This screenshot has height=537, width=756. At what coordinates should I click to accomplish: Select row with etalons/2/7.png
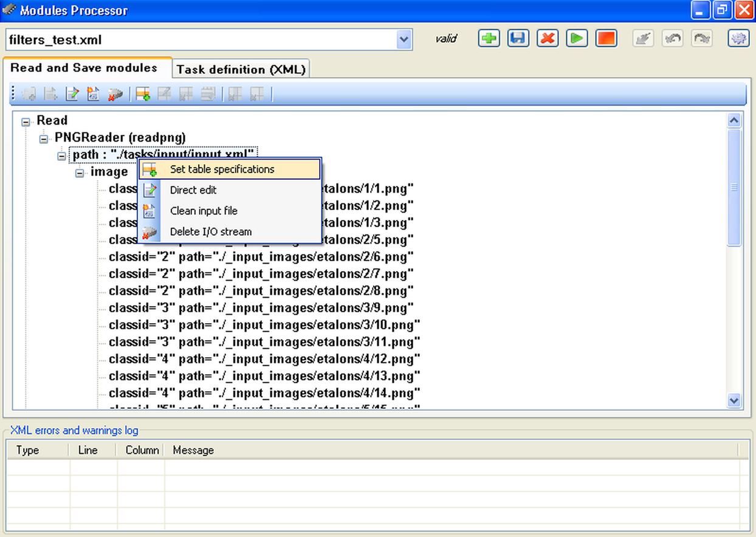(x=261, y=273)
